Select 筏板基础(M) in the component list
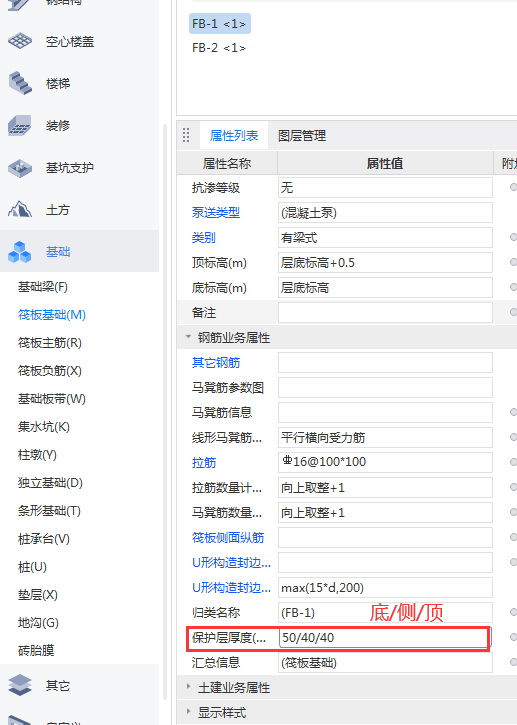Image resolution: width=517 pixels, height=725 pixels. pyautogui.click(x=52, y=315)
